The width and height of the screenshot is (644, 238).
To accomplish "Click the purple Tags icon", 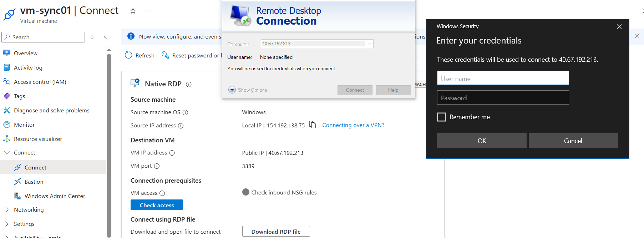I will coord(7,96).
